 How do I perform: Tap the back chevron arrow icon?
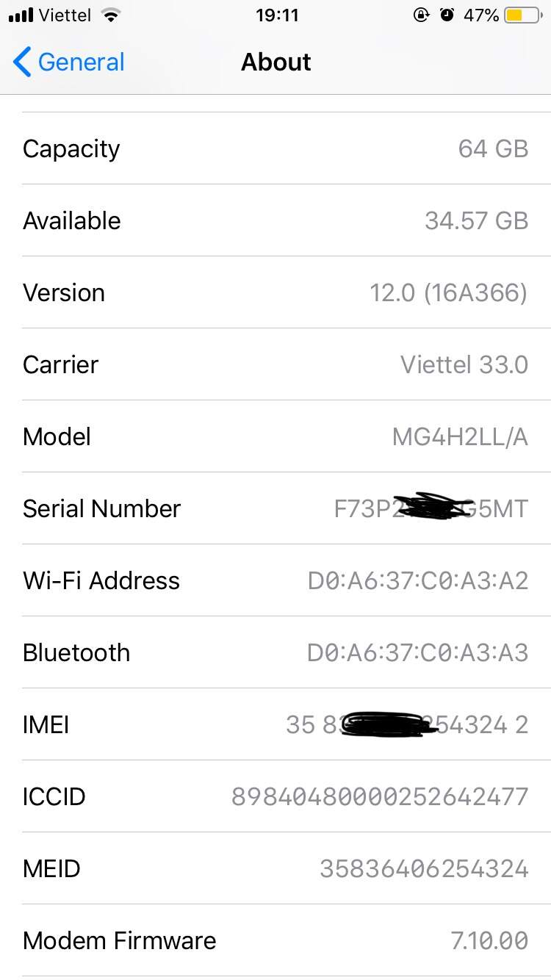point(22,62)
